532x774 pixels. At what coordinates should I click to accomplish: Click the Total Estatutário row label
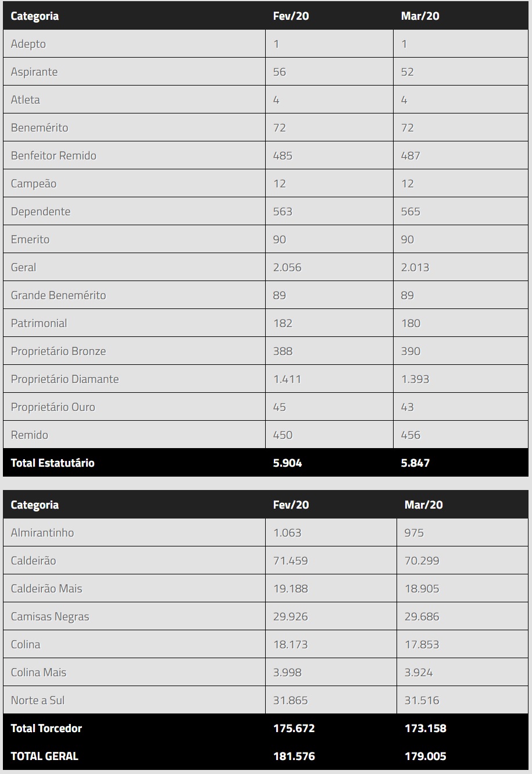[52, 463]
